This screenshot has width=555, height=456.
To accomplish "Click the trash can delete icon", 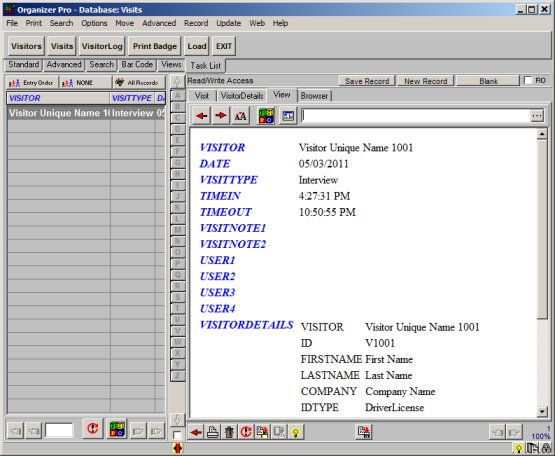I will pos(229,432).
